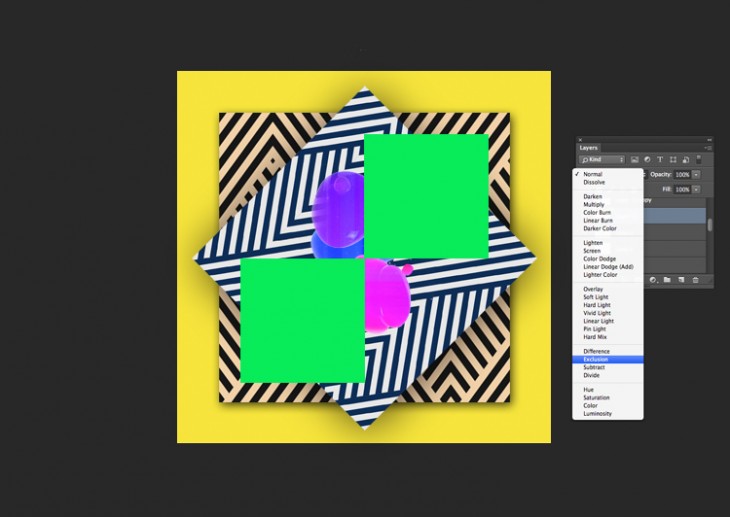Open the Fill slider dropdown arrow
Image resolution: width=730 pixels, height=517 pixels.
click(696, 190)
